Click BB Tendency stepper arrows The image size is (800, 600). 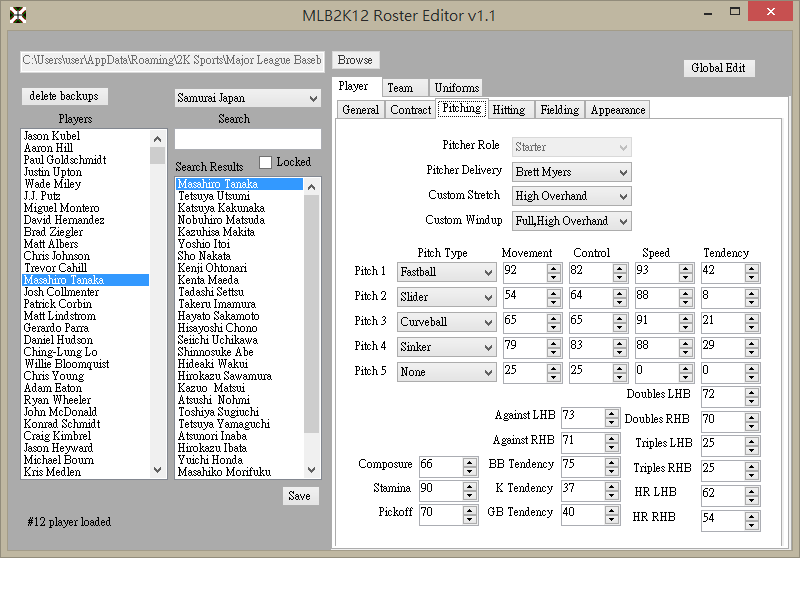point(611,466)
